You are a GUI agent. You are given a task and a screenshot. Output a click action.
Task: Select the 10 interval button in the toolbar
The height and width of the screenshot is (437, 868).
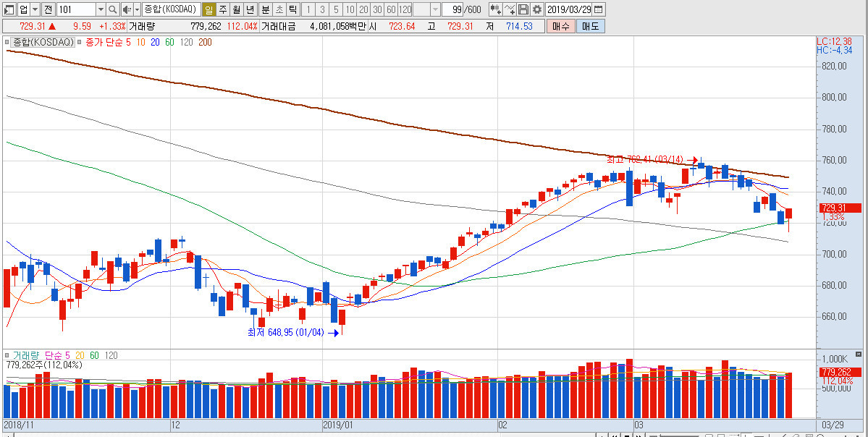(350, 9)
